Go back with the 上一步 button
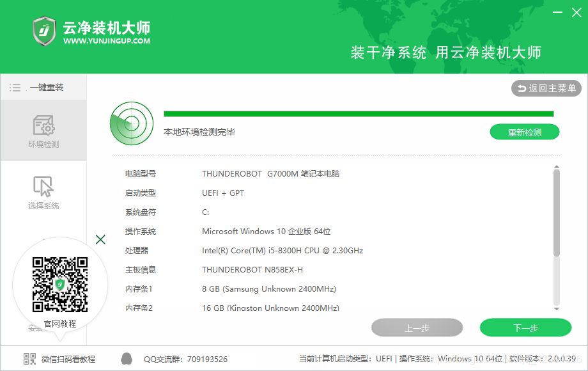588x371 pixels. click(417, 328)
